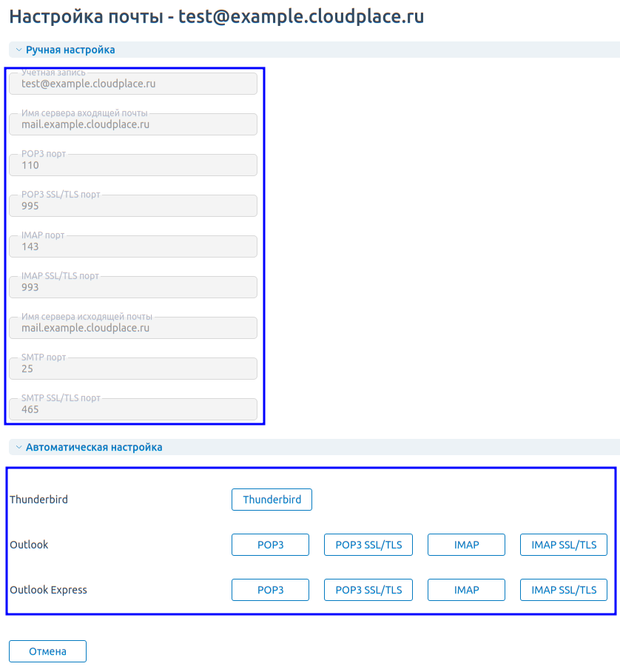Click the Outlook row's POP3 button

(x=270, y=545)
